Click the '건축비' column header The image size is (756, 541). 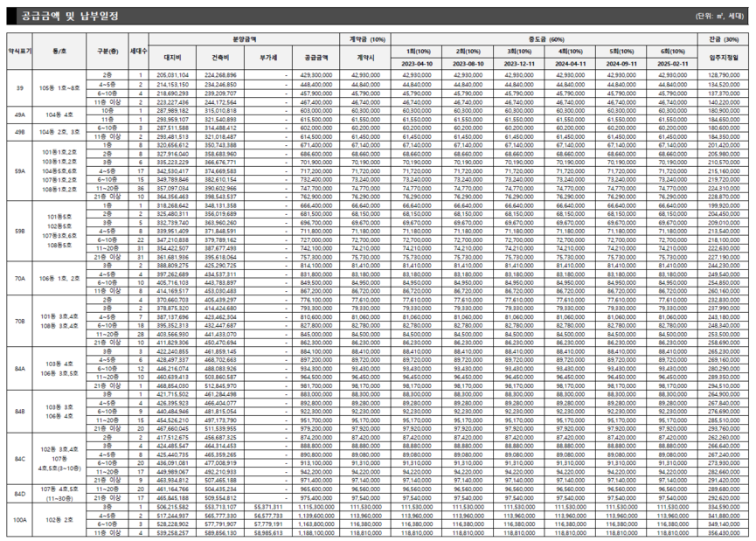[x=220, y=58]
